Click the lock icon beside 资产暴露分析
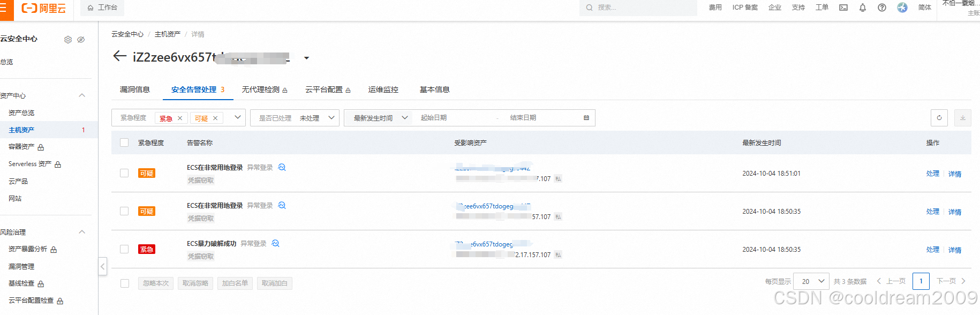Image resolution: width=980 pixels, height=315 pixels. pos(54,250)
